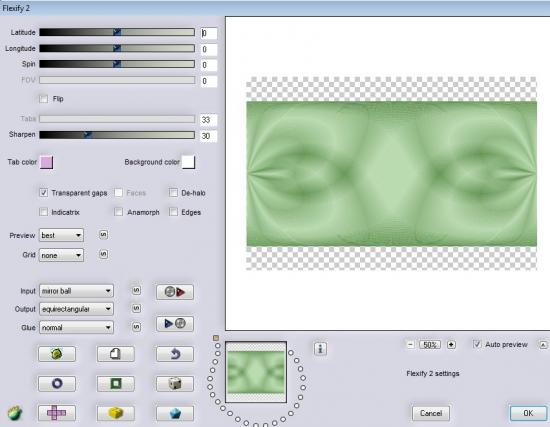Click the S button next to Glue

pyautogui.click(x=136, y=327)
